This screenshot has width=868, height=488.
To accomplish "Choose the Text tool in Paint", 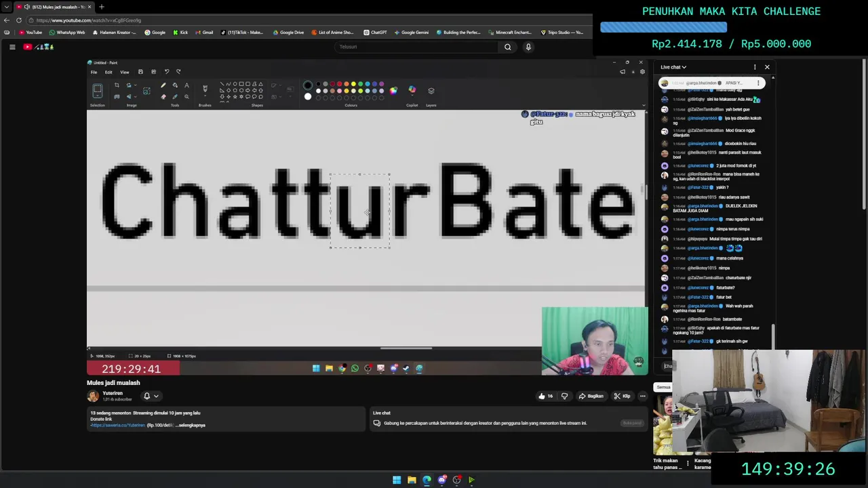I will point(186,85).
